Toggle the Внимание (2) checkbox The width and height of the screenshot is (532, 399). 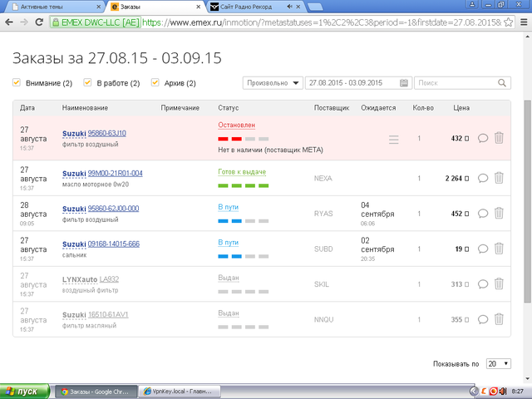(x=17, y=83)
